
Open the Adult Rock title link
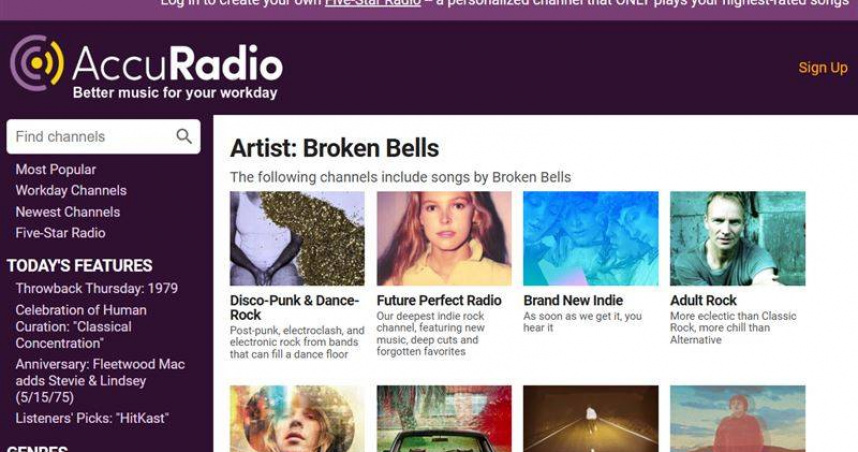(x=703, y=300)
